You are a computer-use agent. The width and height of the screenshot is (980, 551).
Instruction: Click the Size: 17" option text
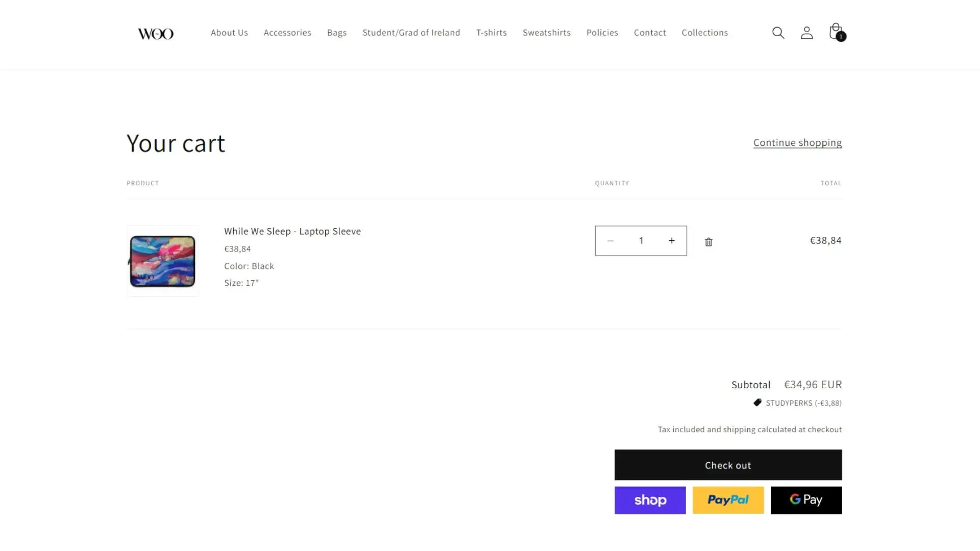(241, 283)
